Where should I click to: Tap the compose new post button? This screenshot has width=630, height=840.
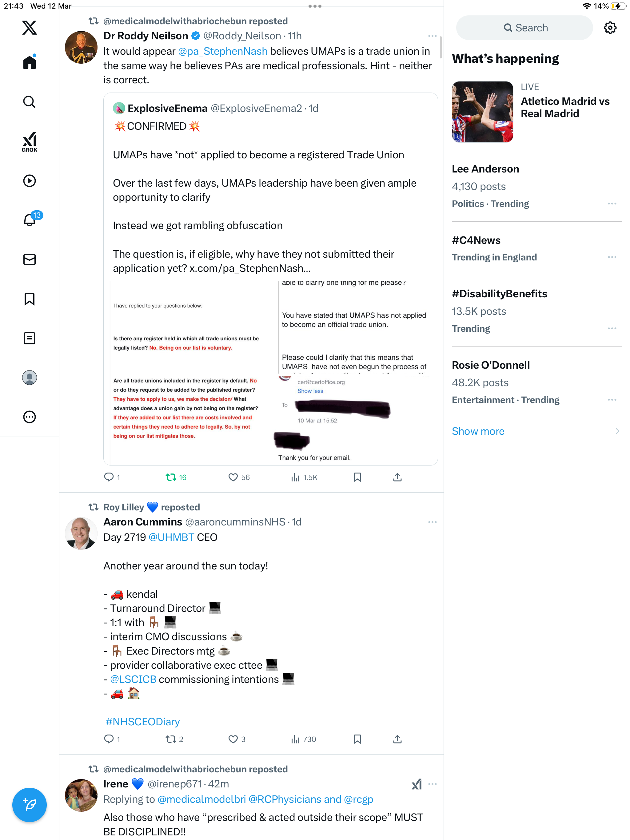point(29,805)
